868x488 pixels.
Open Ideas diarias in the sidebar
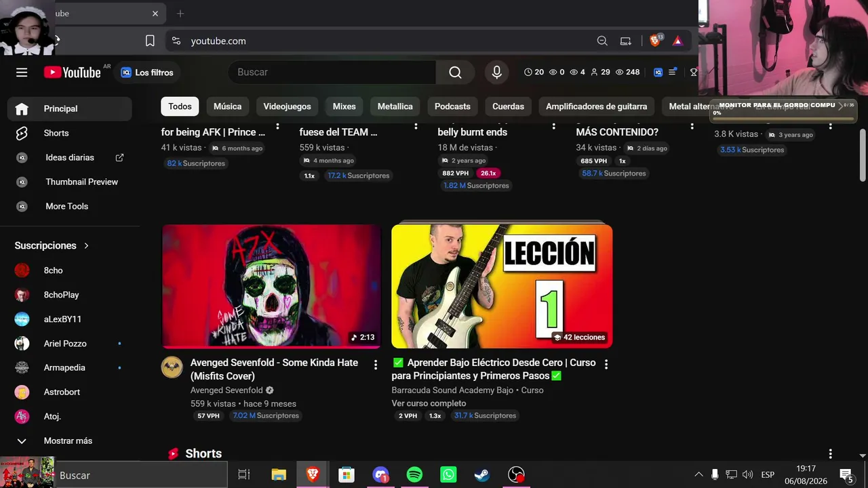click(70, 157)
